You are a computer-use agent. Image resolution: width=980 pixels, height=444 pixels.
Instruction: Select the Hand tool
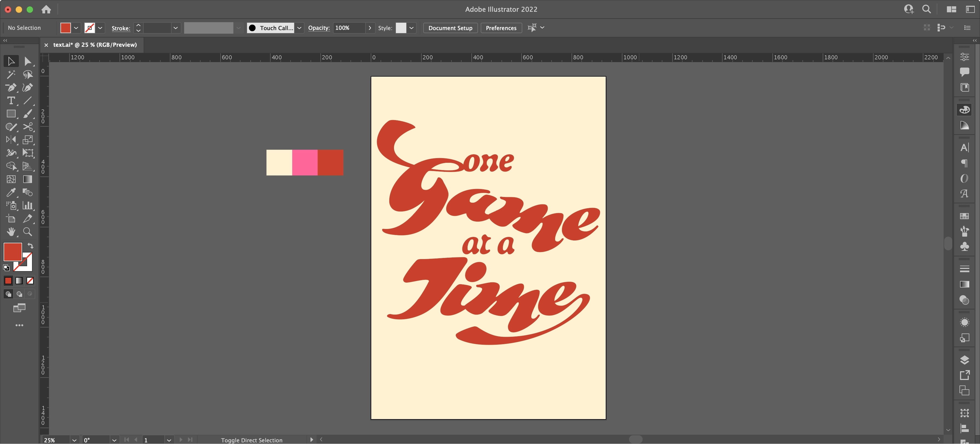pyautogui.click(x=11, y=232)
